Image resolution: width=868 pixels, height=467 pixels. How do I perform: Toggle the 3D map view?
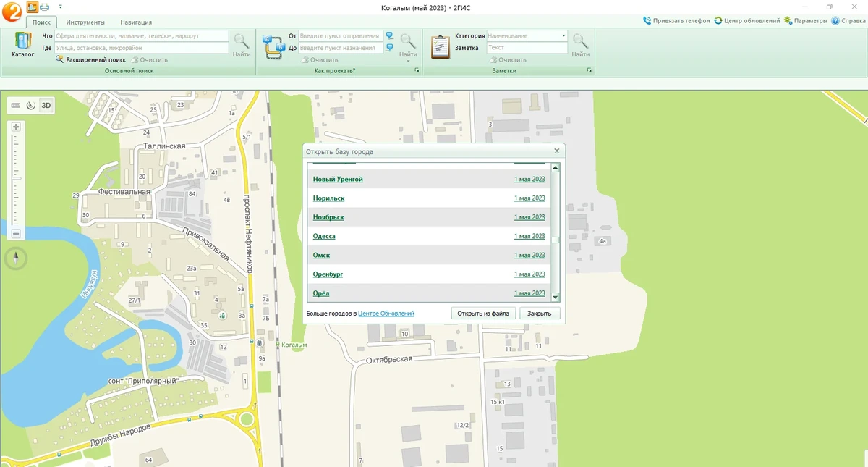pos(46,106)
